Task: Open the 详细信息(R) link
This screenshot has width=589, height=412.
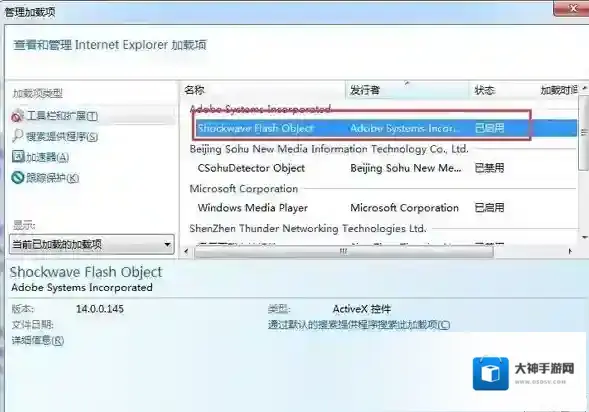Action: click(38, 341)
